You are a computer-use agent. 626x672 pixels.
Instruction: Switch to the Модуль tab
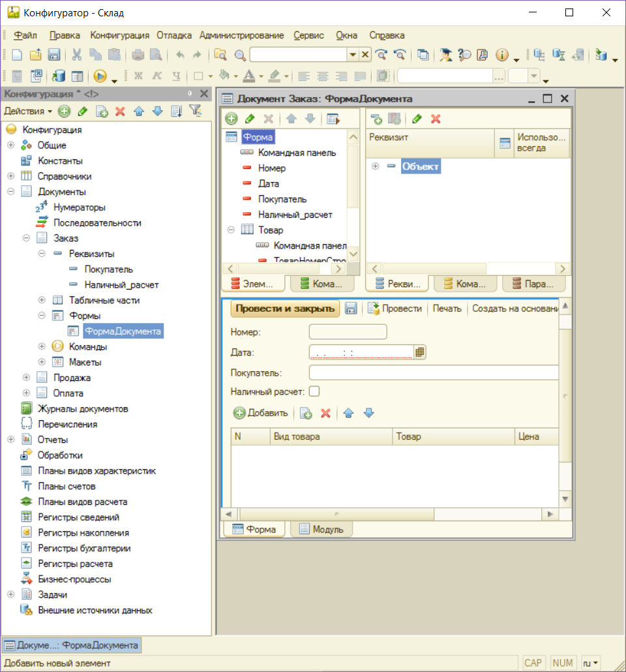coord(321,529)
